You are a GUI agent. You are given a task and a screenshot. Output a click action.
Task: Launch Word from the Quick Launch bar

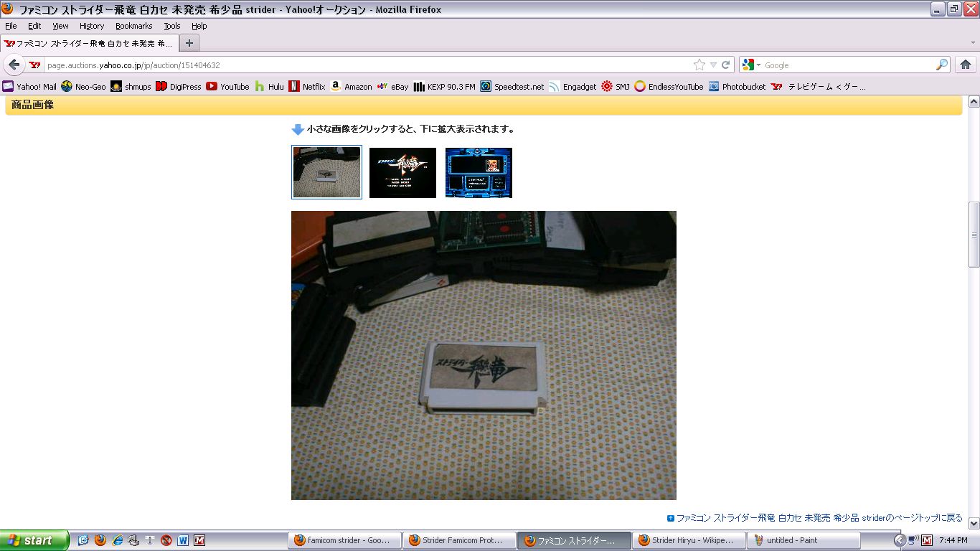point(183,540)
